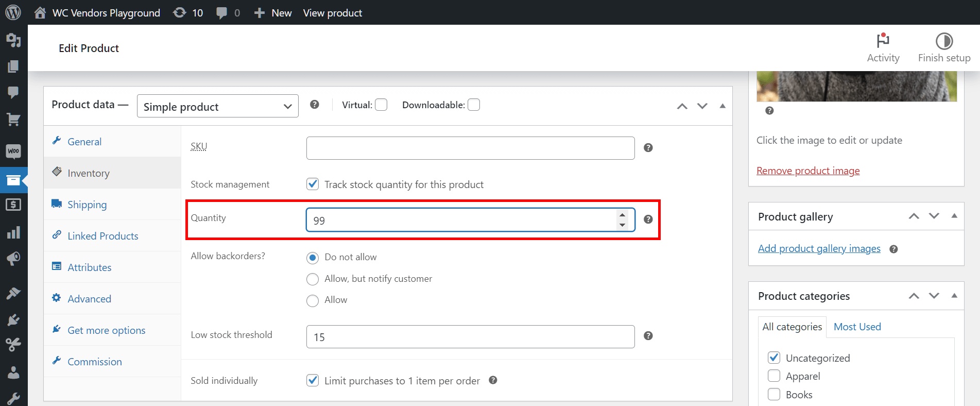Image resolution: width=980 pixels, height=406 pixels.
Task: Toggle Track stock quantity checkbox
Action: [313, 184]
